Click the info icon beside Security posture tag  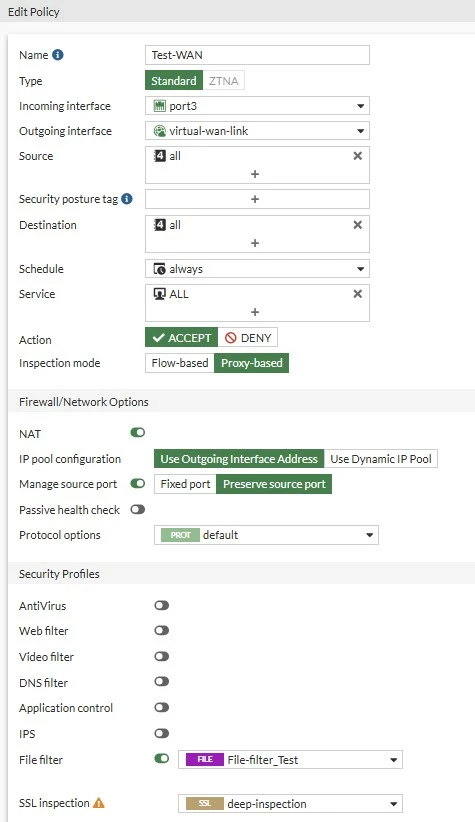pos(127,199)
